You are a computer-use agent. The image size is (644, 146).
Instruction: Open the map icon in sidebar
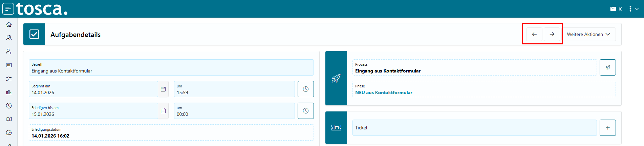pyautogui.click(x=9, y=119)
